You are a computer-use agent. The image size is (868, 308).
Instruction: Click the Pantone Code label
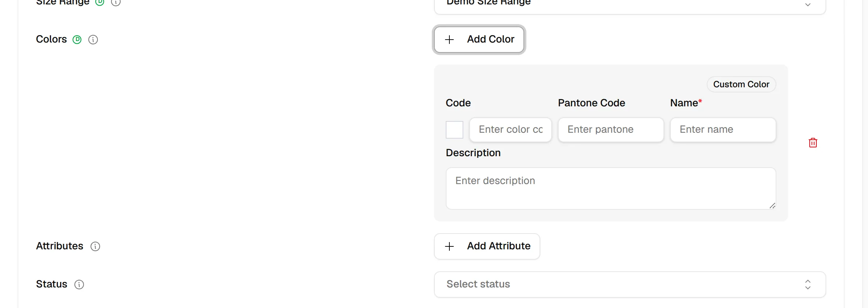click(x=591, y=103)
